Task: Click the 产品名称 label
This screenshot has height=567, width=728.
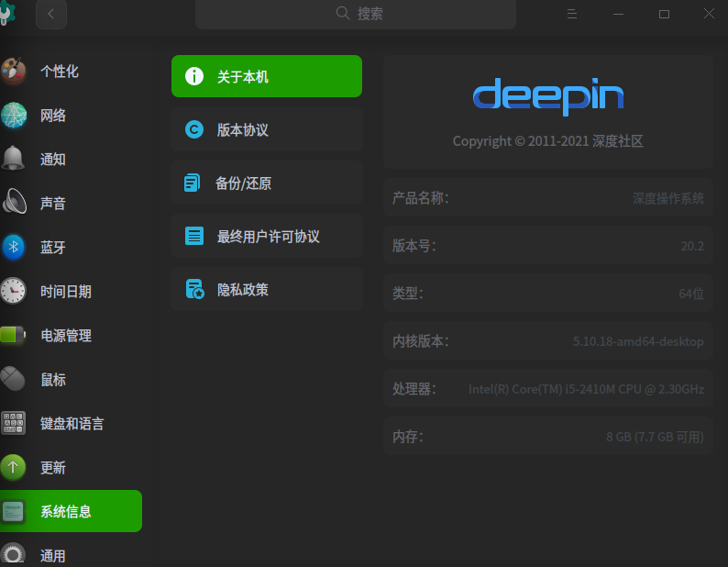Action: coord(421,198)
